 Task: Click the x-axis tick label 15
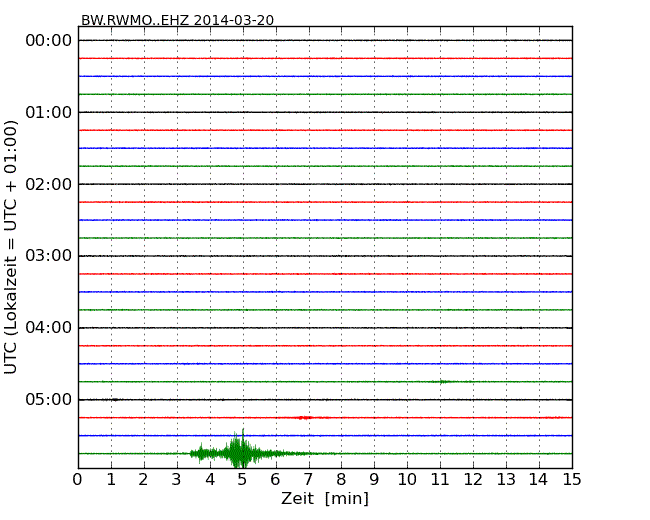572,480
